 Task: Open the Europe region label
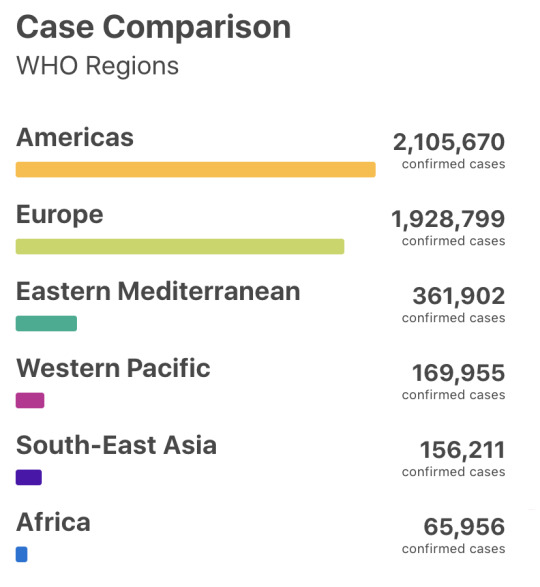60,215
